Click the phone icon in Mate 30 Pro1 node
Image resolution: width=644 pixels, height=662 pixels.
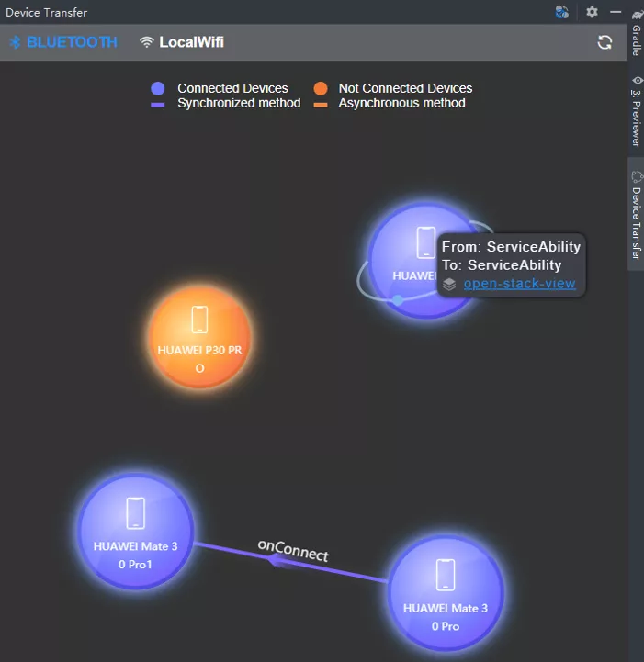(136, 513)
